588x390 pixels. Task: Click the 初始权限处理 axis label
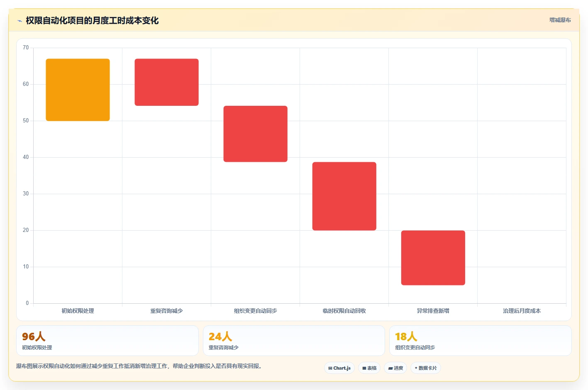coord(78,311)
